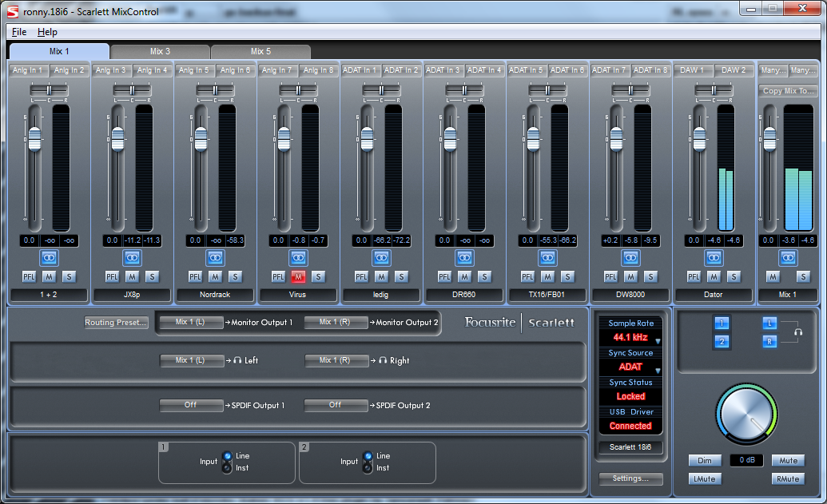Solo the JX8p channel
This screenshot has height=504, width=827.
[x=152, y=277]
